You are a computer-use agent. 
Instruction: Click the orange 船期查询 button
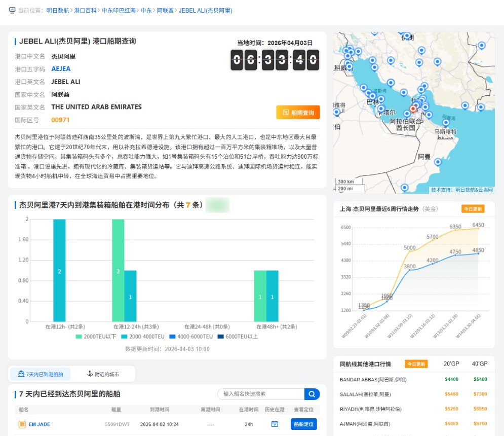point(298,113)
